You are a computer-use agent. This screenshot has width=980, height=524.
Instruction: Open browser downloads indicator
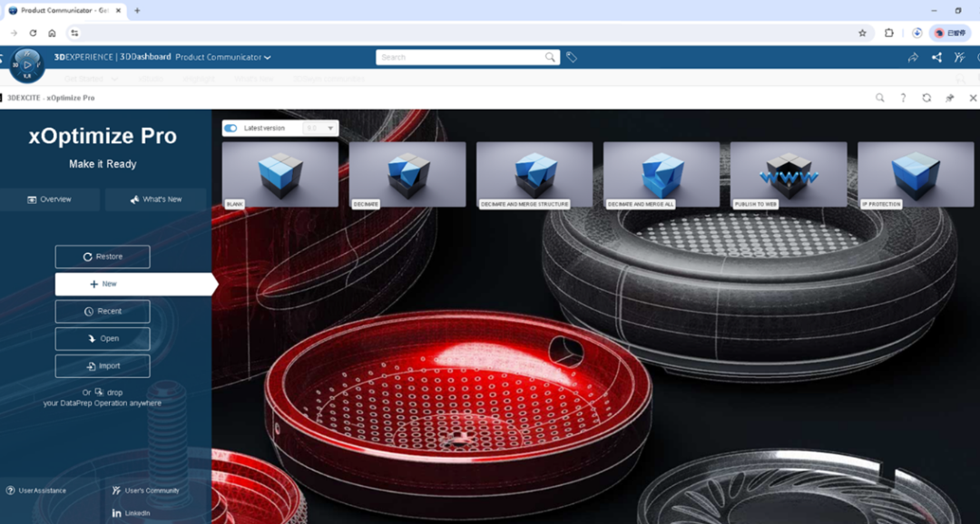coord(916,34)
